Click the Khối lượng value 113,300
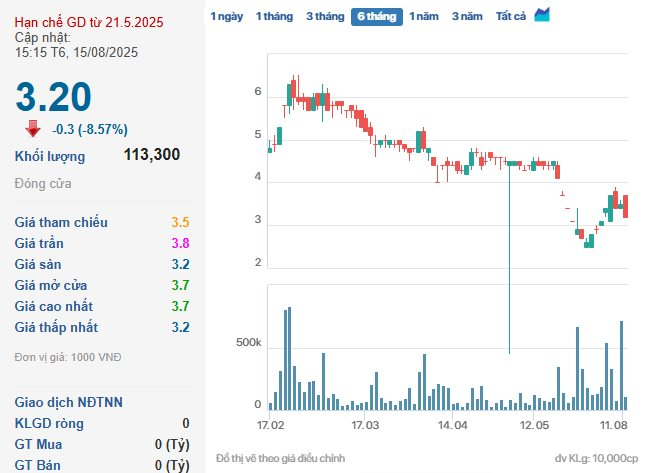665x473 pixels. [x=151, y=155]
